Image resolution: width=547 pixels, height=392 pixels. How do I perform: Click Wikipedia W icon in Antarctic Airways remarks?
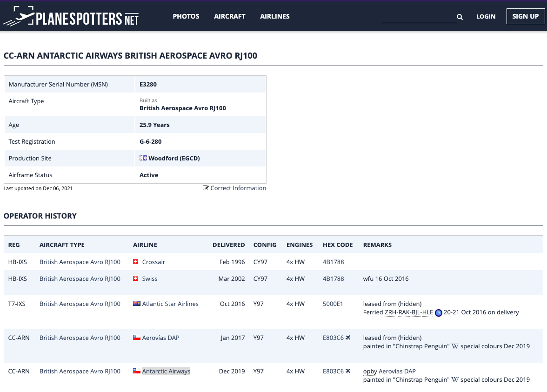[455, 380]
